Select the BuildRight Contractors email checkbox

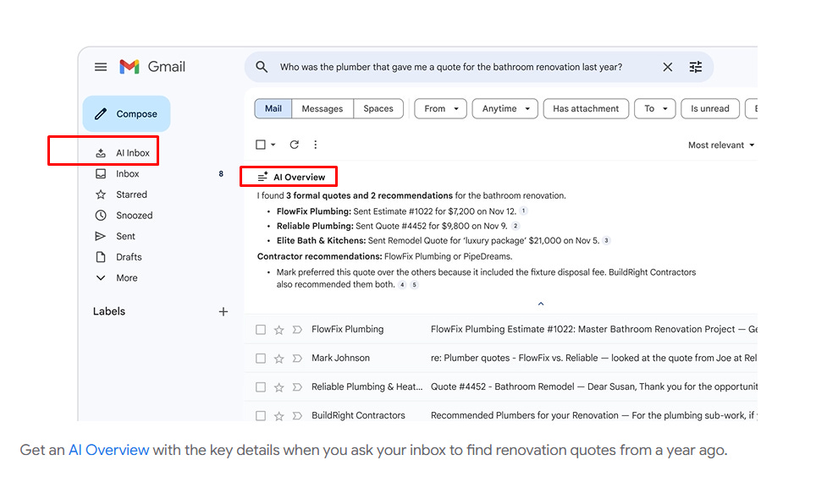click(261, 416)
